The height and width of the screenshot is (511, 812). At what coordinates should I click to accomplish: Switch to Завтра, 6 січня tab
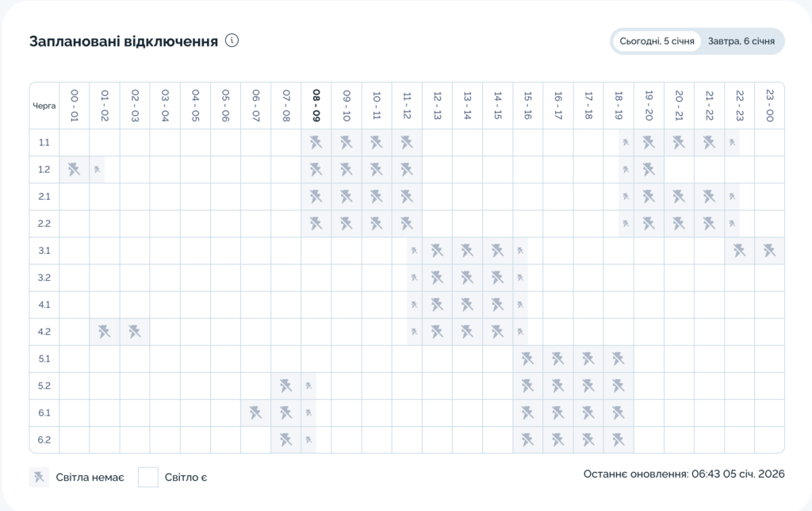pos(741,41)
